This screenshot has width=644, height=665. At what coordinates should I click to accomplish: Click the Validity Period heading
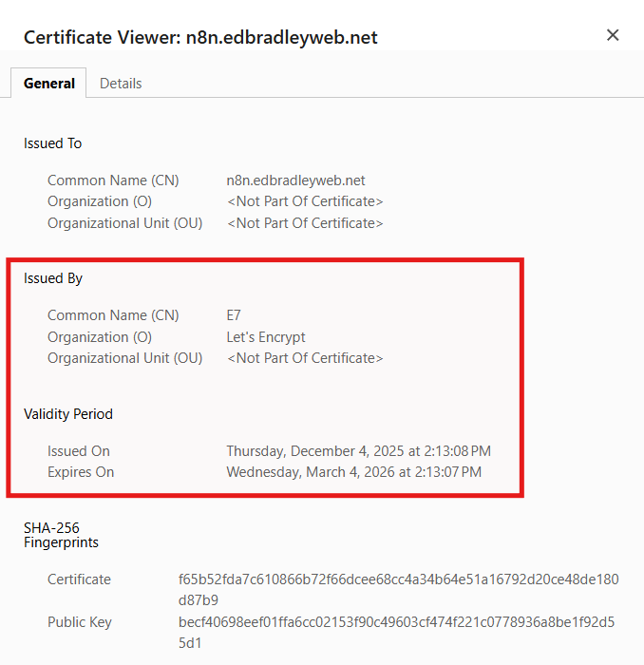pyautogui.click(x=68, y=414)
